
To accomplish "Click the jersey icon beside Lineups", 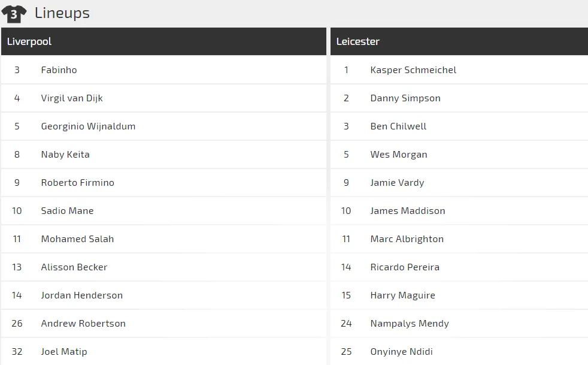I will (14, 14).
